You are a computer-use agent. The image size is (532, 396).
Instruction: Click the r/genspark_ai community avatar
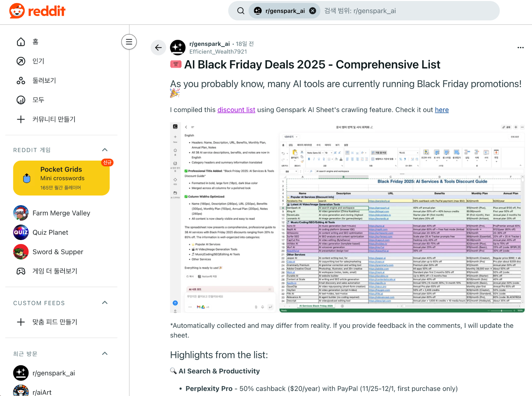[x=178, y=48]
